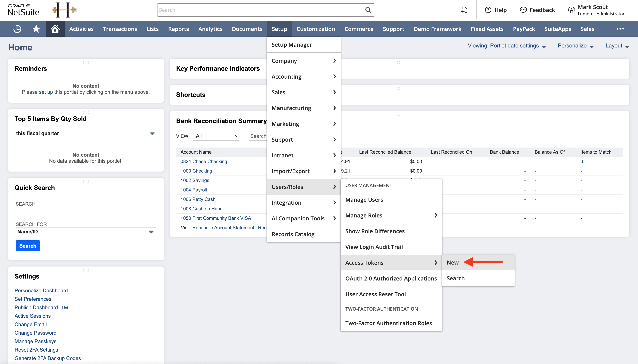Viewport: 638px width, 364px height.
Task: Open the Layout dropdown
Action: pos(617,46)
